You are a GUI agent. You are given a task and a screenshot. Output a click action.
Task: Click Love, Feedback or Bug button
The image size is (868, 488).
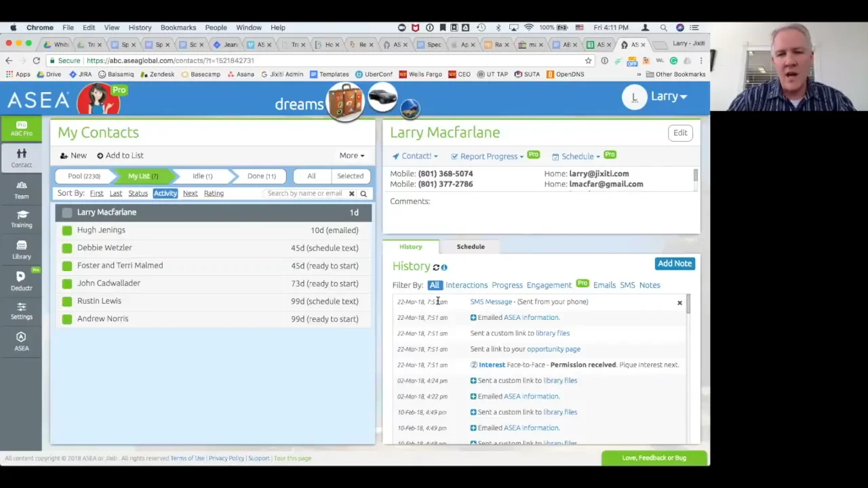(x=654, y=458)
